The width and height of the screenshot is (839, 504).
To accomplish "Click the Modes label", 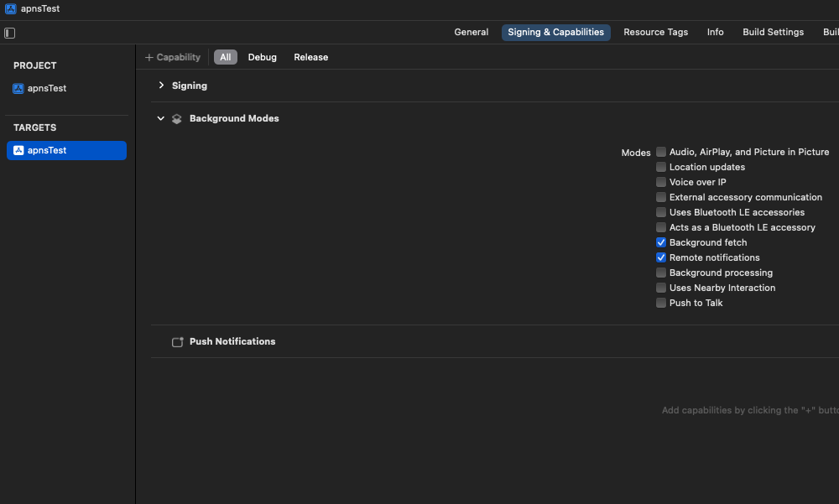I will [x=636, y=153].
